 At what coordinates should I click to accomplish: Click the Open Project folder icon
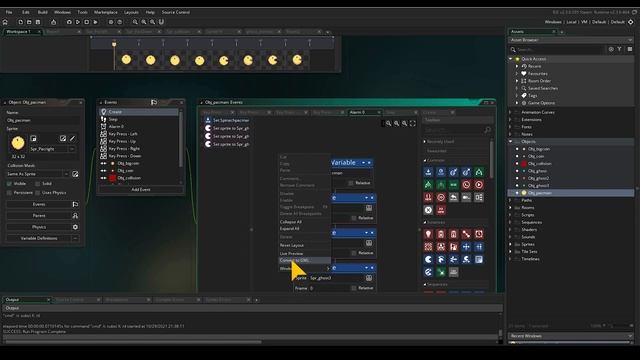tap(29, 22)
